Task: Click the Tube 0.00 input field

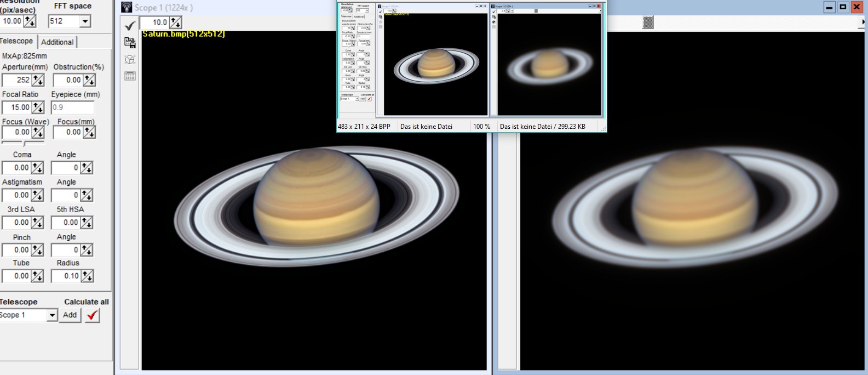Action: pyautogui.click(x=16, y=276)
